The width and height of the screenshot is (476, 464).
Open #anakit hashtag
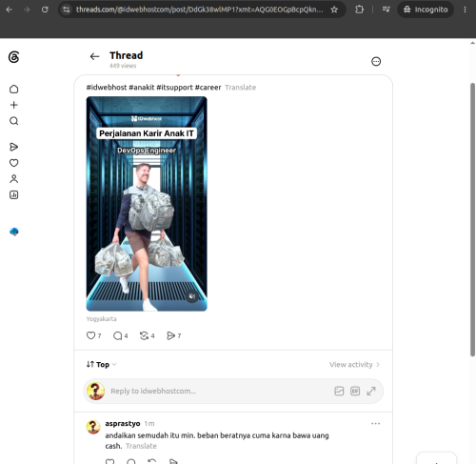pyautogui.click(x=142, y=88)
